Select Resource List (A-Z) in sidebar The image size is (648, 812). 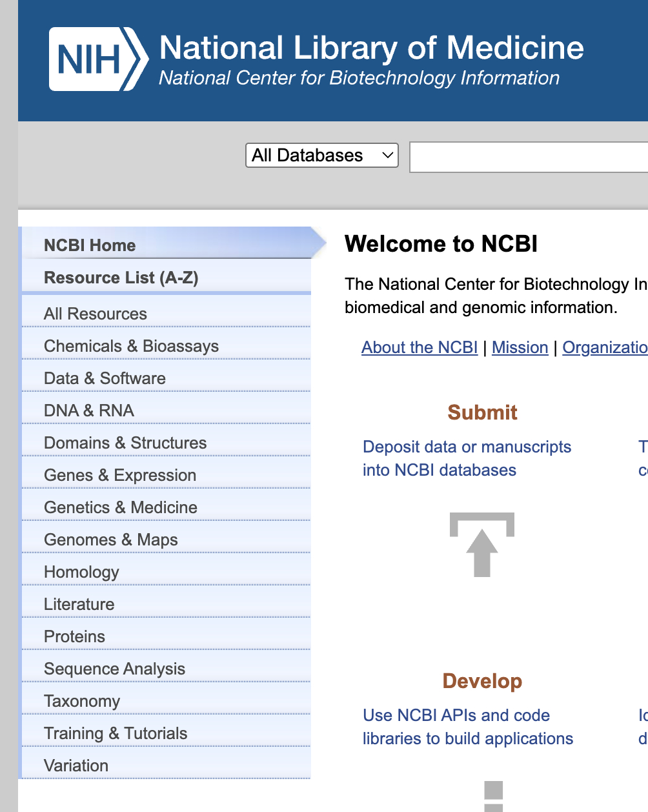pyautogui.click(x=121, y=278)
